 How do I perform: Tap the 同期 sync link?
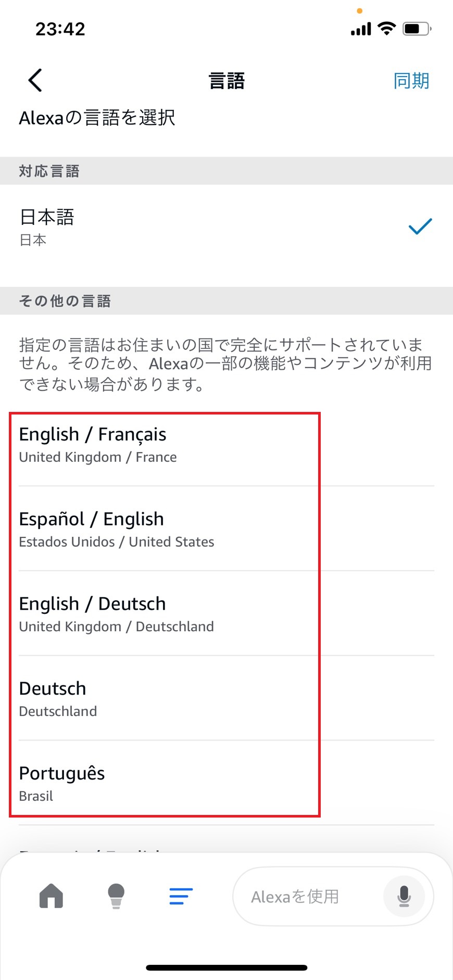pyautogui.click(x=411, y=80)
